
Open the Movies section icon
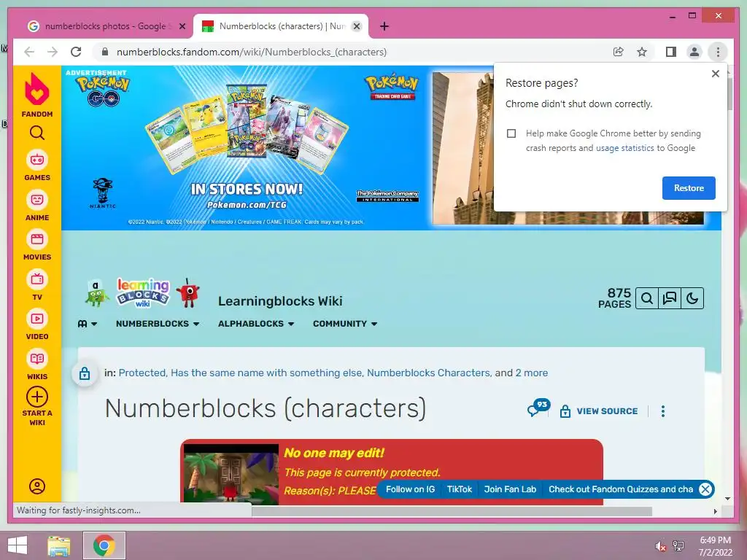(x=36, y=239)
